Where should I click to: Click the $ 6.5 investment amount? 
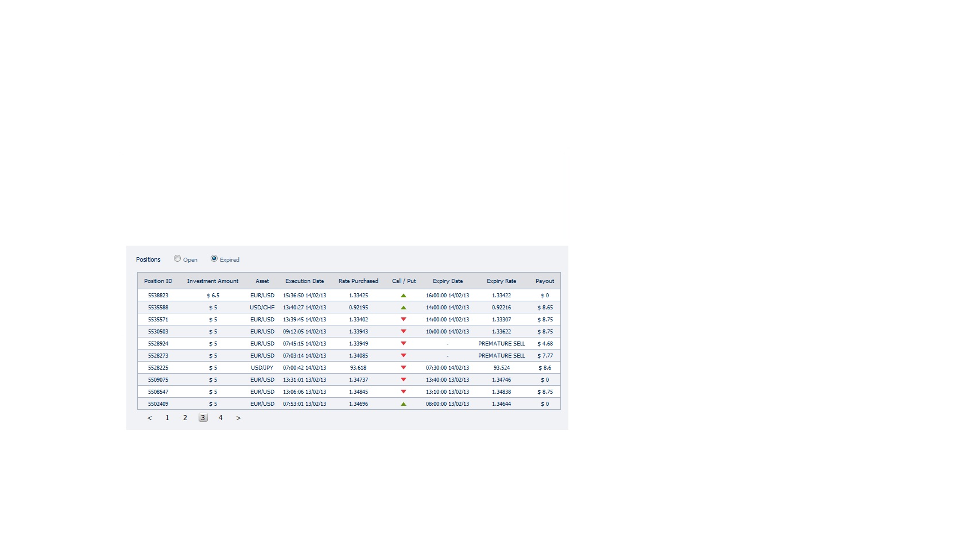coord(213,296)
